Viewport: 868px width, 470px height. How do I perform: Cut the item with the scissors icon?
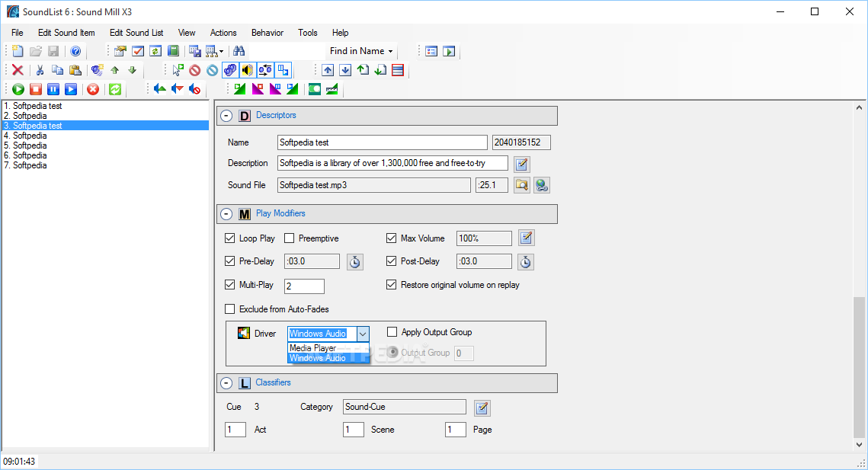tap(40, 70)
